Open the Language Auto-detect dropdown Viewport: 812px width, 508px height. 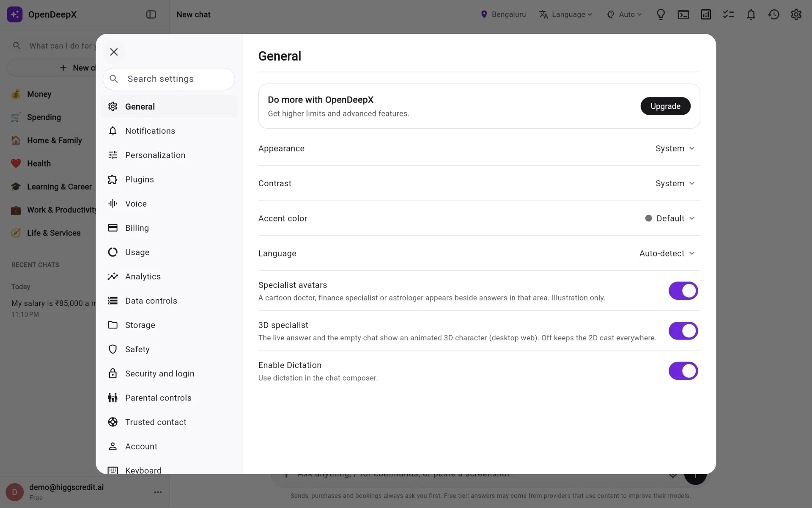(x=667, y=254)
